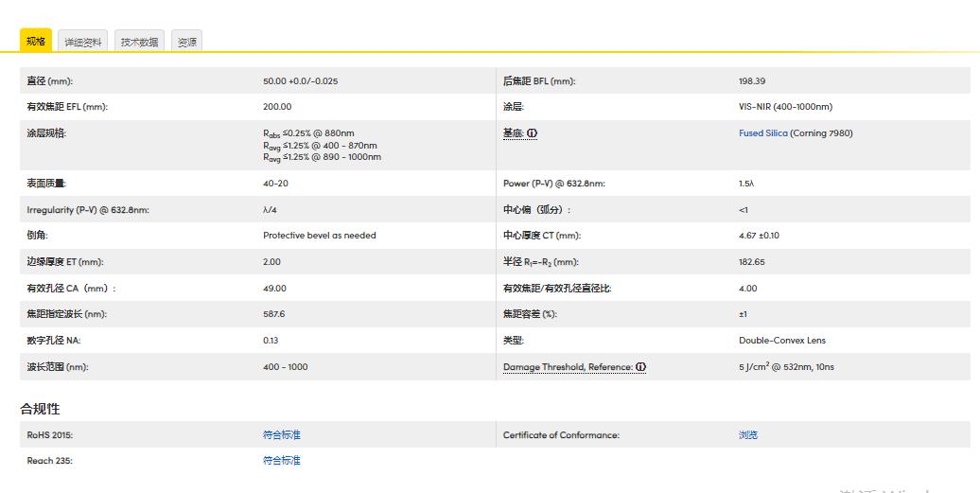Click the info icon beside Damage Threshold, Reference

click(640, 367)
